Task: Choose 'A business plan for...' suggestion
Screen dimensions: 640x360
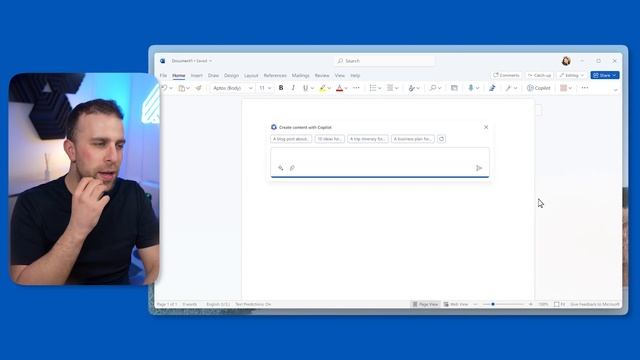Action: (413, 139)
